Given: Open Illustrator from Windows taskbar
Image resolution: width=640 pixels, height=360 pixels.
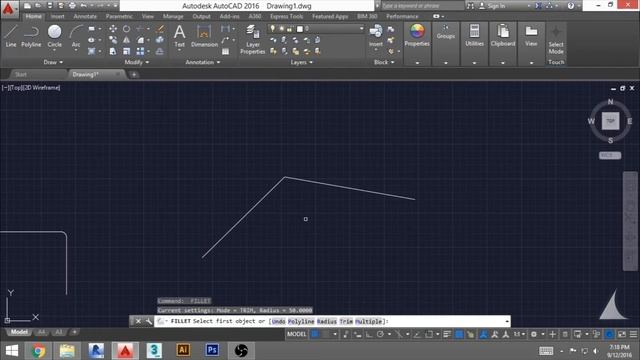Looking at the screenshot, I should click(x=183, y=350).
